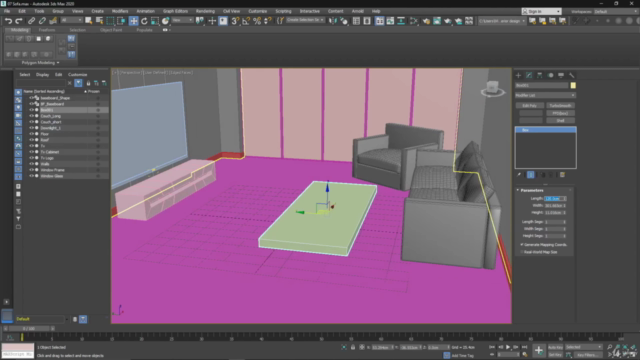This screenshot has width=640, height=360.
Task: Open the Utilities wrench panel icon
Action: 571,75
